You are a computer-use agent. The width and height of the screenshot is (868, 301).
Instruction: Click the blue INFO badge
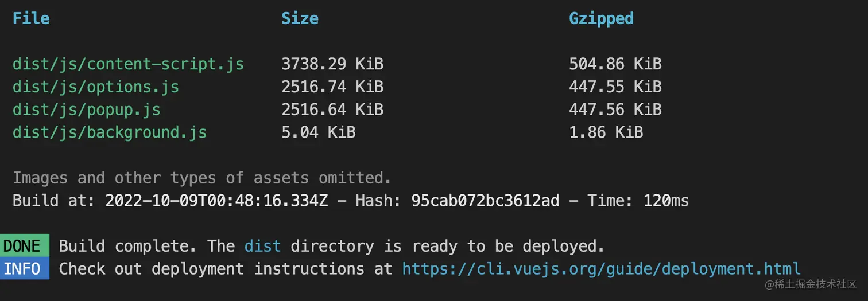click(x=25, y=268)
